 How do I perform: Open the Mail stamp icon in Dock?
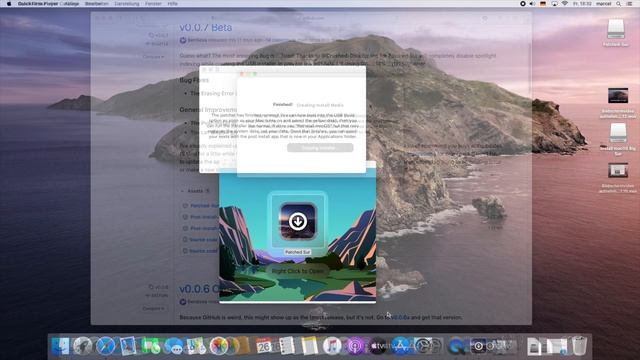tap(128, 346)
